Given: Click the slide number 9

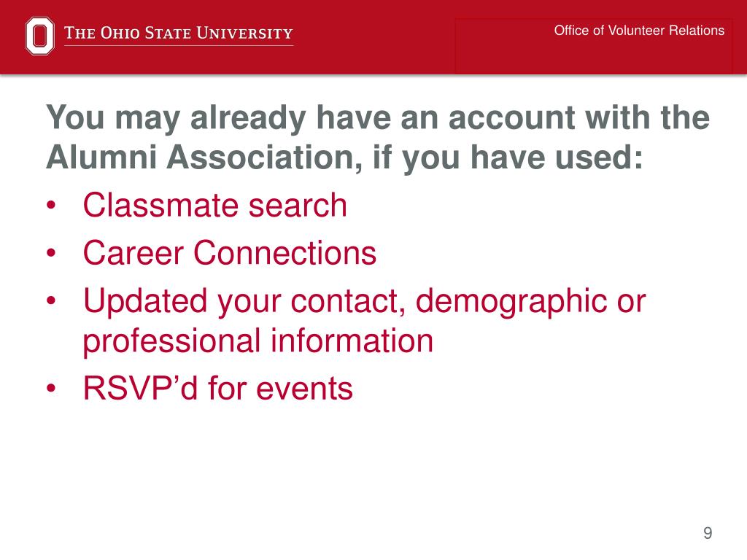Looking at the screenshot, I should click(708, 533).
